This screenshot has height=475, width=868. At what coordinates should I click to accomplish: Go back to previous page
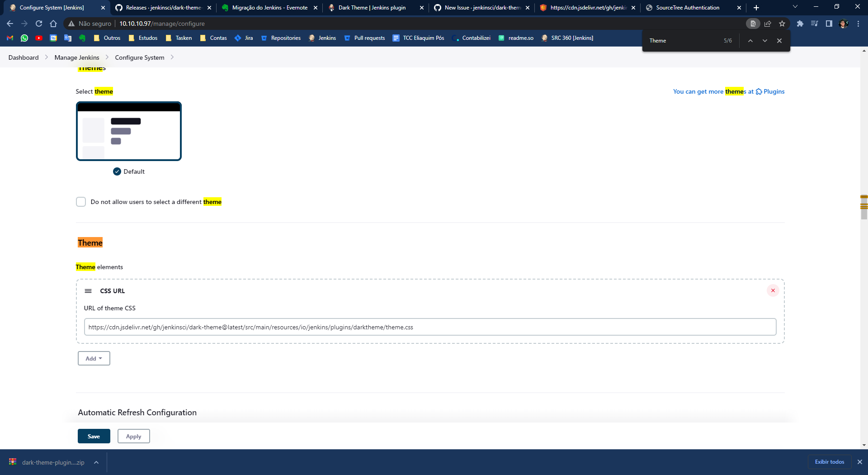10,24
